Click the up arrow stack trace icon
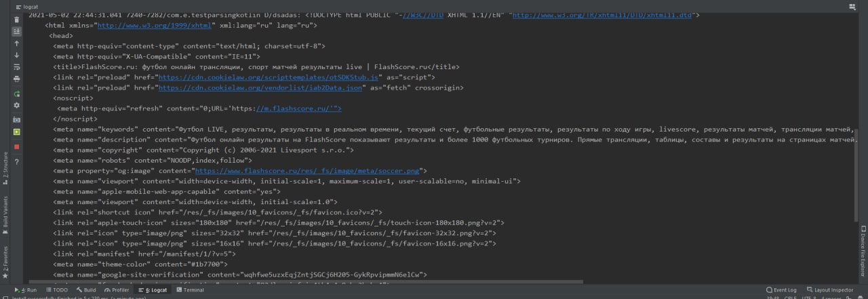868x299 pixels. click(17, 43)
